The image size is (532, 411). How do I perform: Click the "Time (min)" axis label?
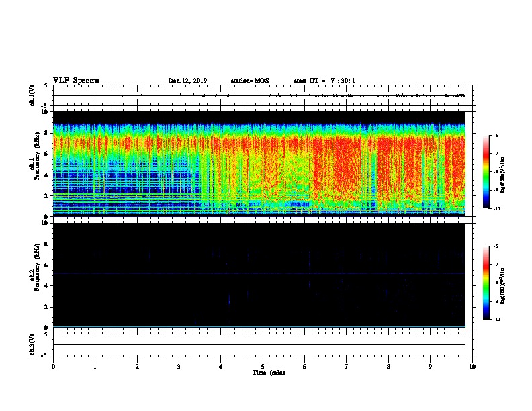tap(269, 373)
